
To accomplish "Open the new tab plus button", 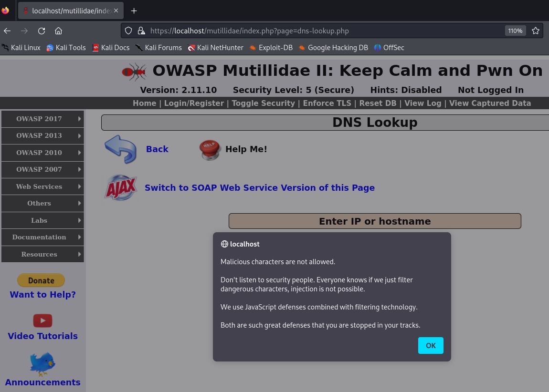I will click(134, 10).
